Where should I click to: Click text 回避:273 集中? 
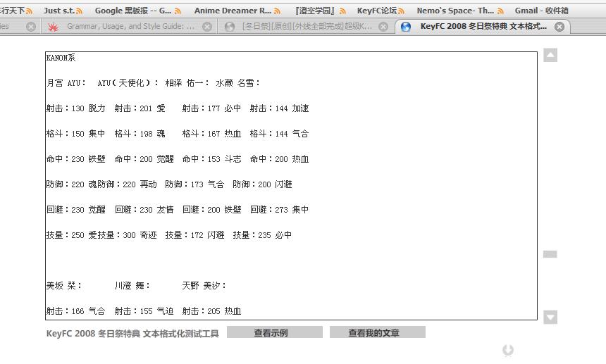[x=280, y=210]
